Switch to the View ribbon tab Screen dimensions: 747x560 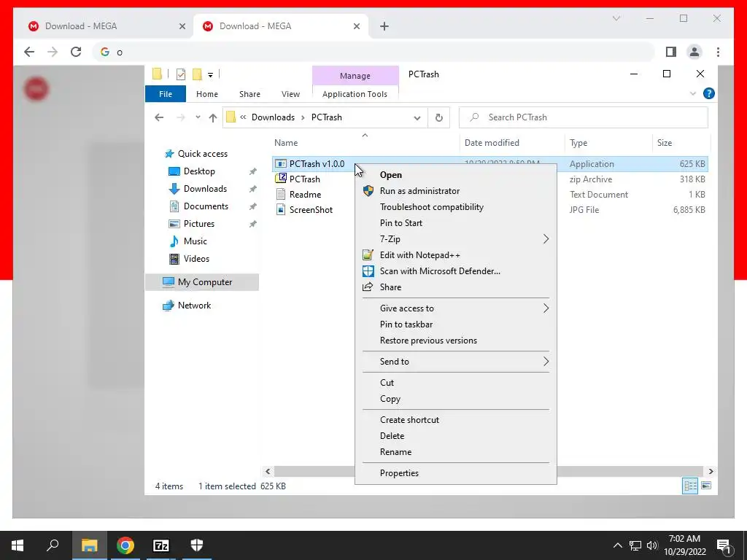click(x=290, y=94)
